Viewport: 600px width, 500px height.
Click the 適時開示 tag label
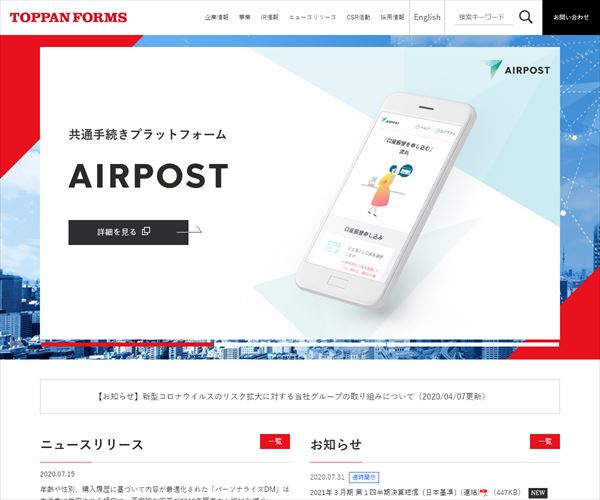[x=364, y=477]
